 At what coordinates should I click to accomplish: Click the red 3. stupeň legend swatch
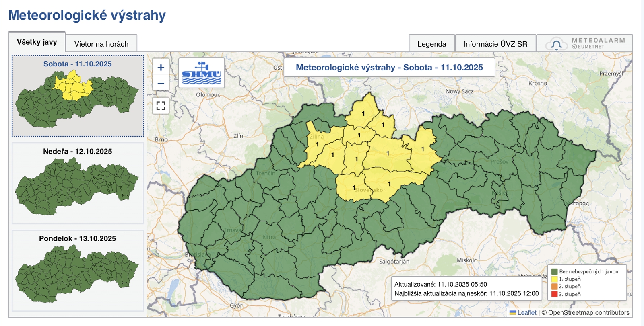554,294
